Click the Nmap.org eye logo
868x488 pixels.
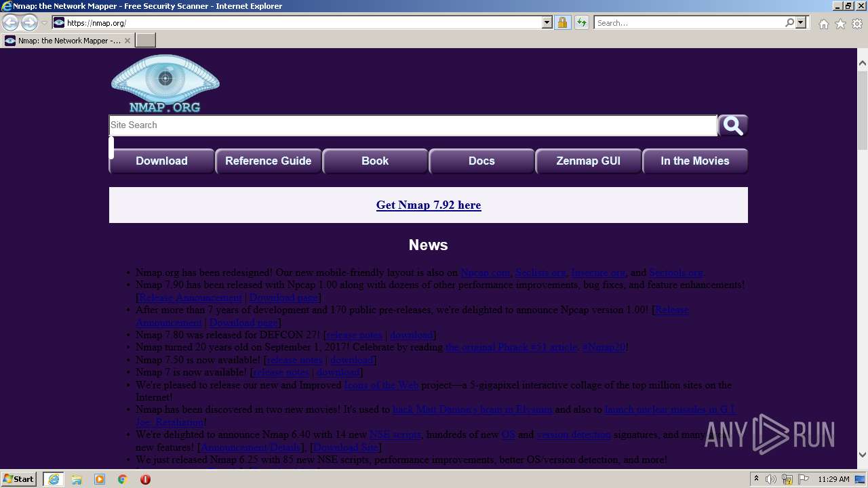[x=165, y=83]
